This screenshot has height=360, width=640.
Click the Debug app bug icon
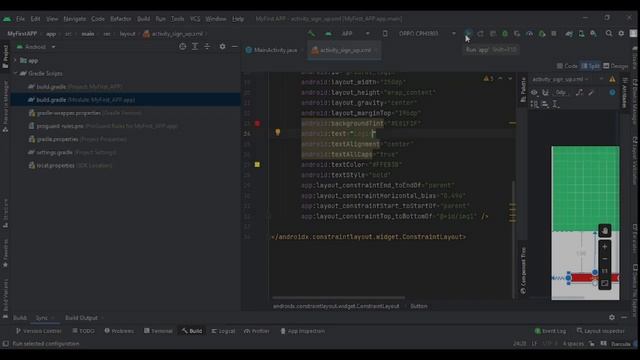coord(505,33)
